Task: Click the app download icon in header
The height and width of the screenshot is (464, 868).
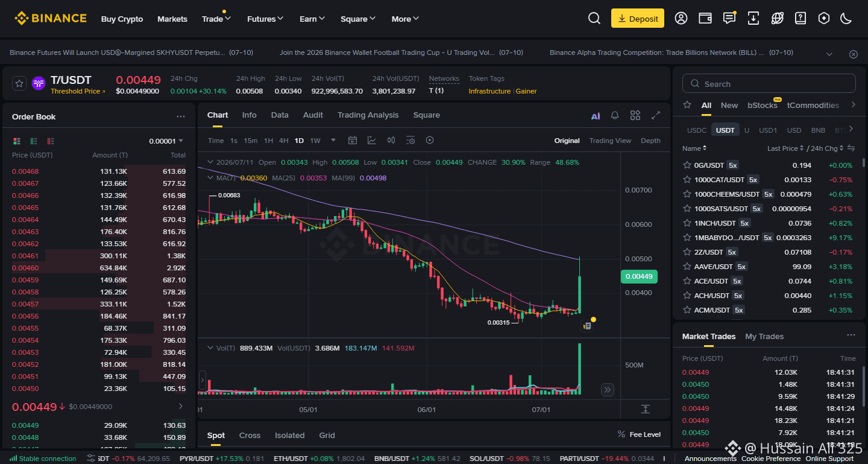Action: (x=753, y=18)
